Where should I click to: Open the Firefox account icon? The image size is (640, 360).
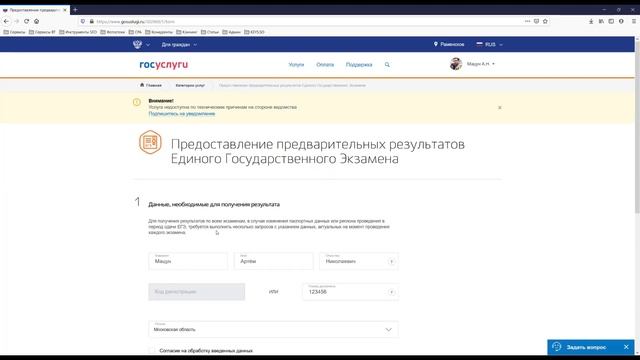(621, 21)
